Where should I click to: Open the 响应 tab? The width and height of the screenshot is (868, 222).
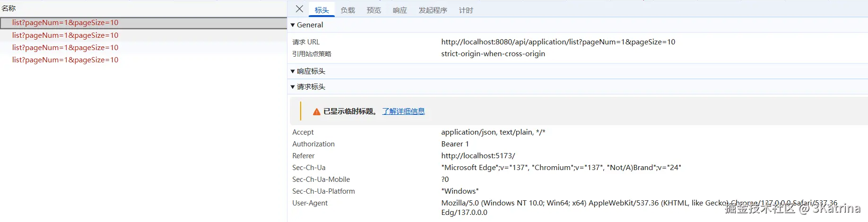click(x=399, y=10)
